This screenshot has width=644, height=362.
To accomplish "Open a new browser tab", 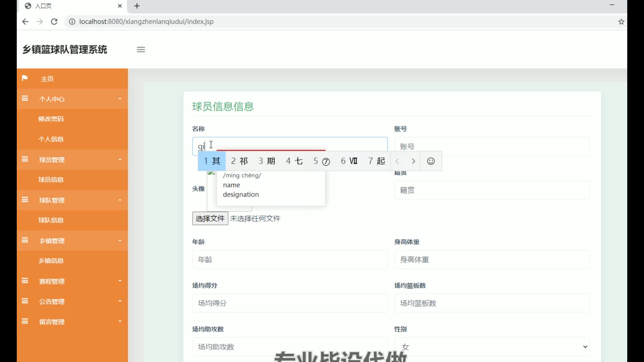I will tap(137, 6).
